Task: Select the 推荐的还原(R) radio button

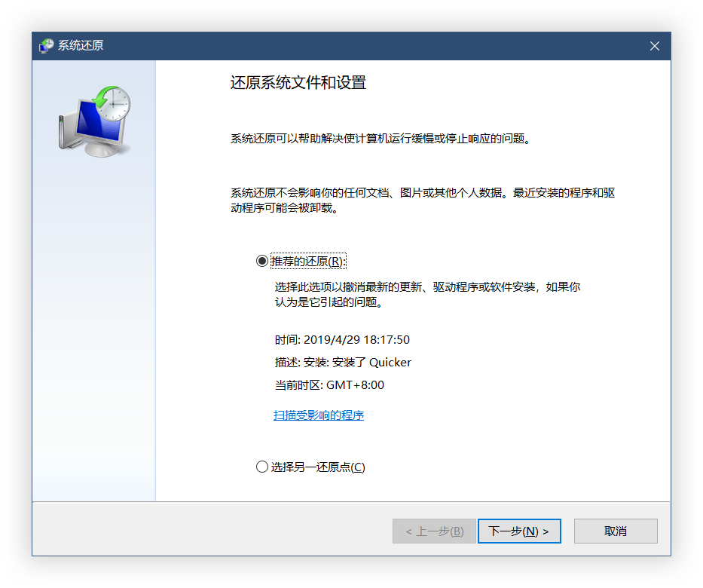Action: 262,261
